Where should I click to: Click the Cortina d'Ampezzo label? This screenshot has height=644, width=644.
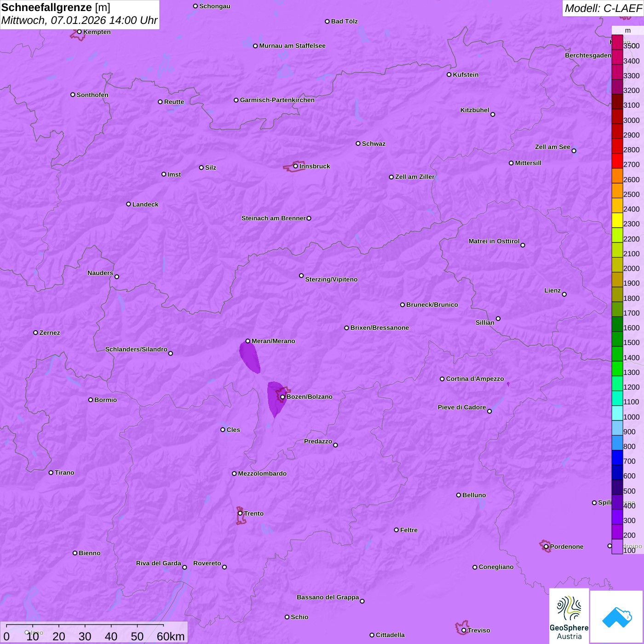[475, 379]
